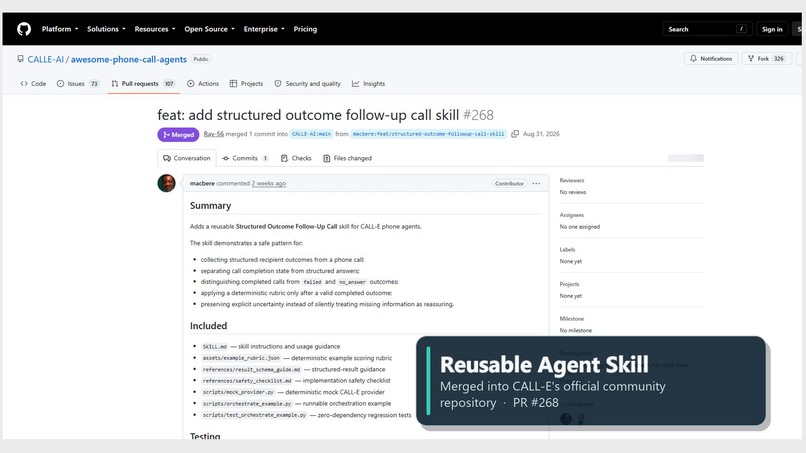The height and width of the screenshot is (453, 806).
Task: Open the Checks tab
Action: coord(297,158)
